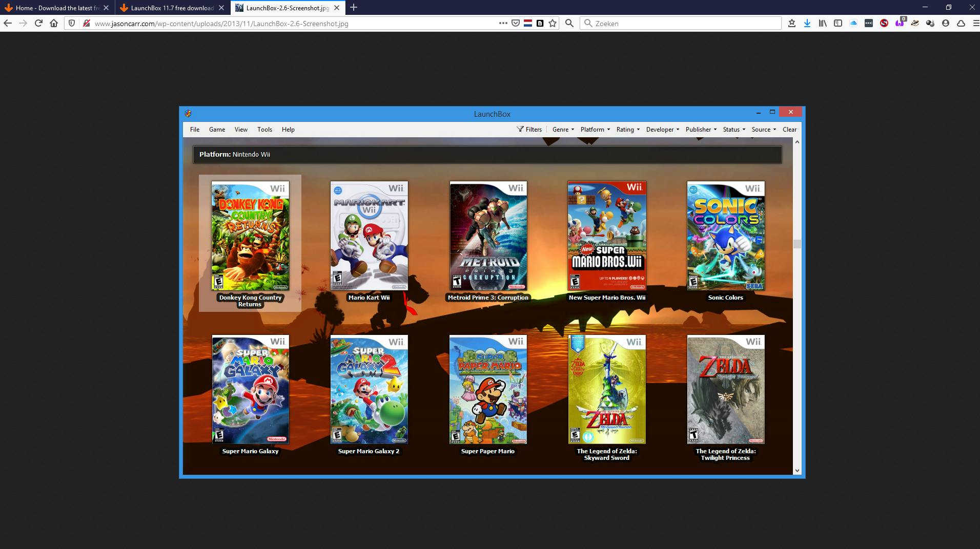The height and width of the screenshot is (549, 980).
Task: Bookmark this page with the star
Action: tap(553, 23)
